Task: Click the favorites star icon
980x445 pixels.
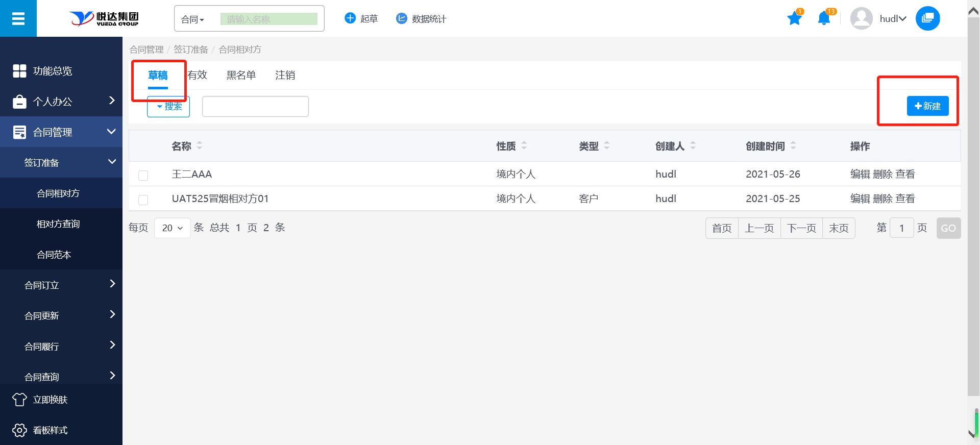Action: pyautogui.click(x=794, y=19)
